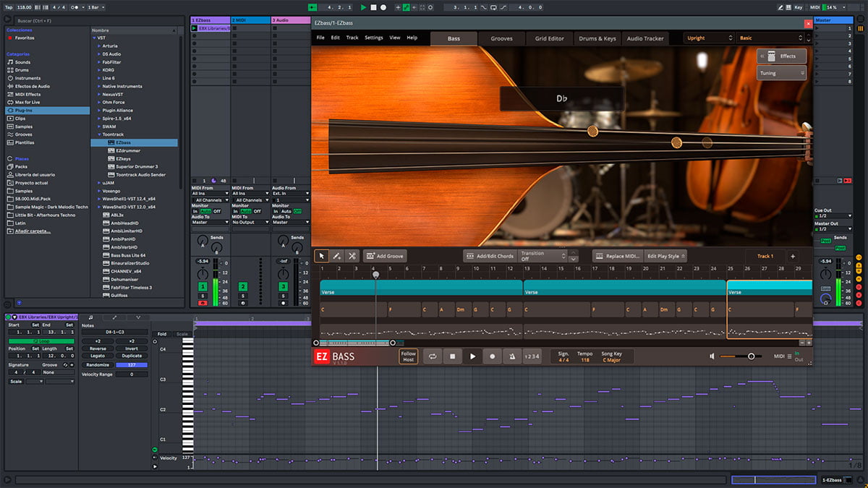This screenshot has height=488, width=868.
Task: Click the Replace MIDI button
Action: pyautogui.click(x=618, y=256)
